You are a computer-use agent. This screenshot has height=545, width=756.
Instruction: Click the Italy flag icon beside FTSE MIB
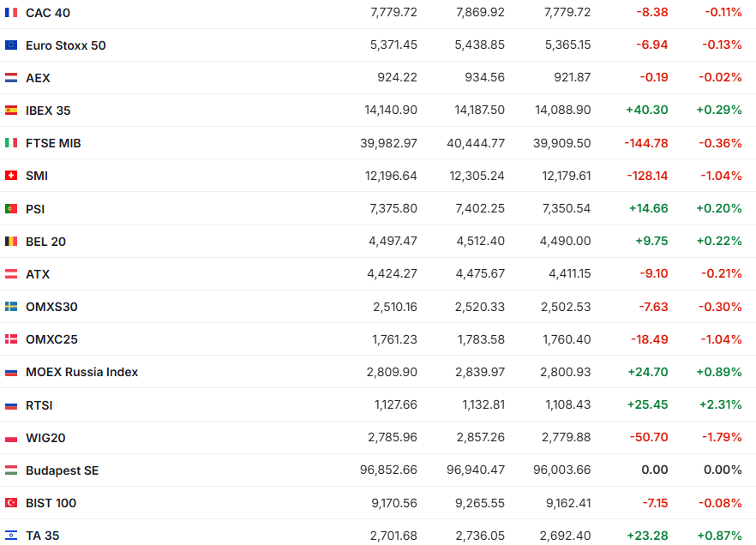tap(11, 143)
